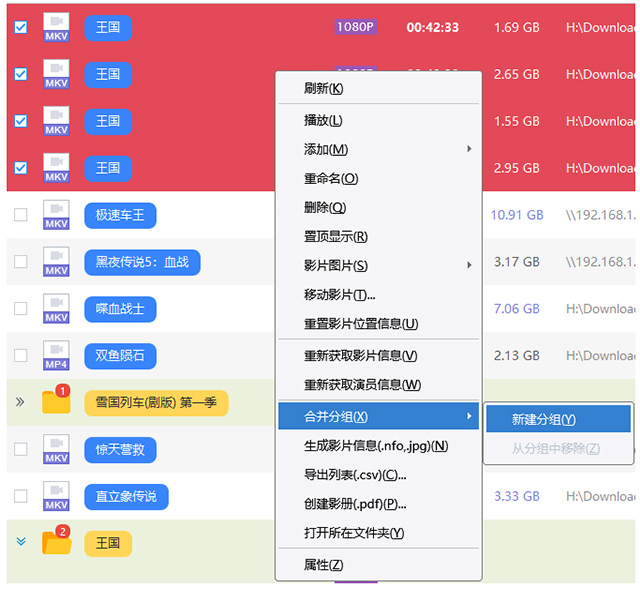Screen dimensions: 640x589
Task: Click 导出列表(.csv)(C)... entry
Action: [378, 475]
